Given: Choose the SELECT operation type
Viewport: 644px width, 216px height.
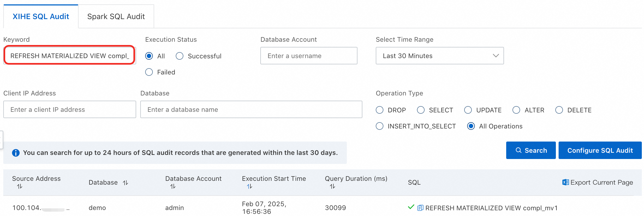Looking at the screenshot, I should [x=421, y=110].
